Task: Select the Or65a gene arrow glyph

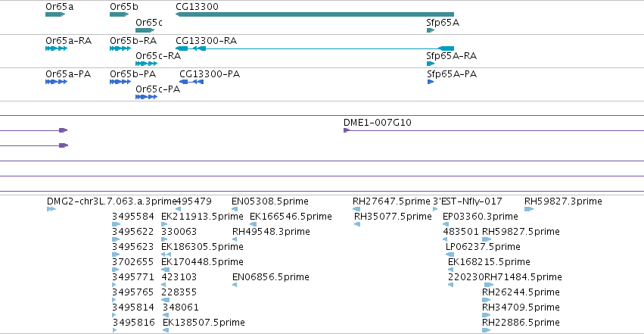Action: point(55,14)
